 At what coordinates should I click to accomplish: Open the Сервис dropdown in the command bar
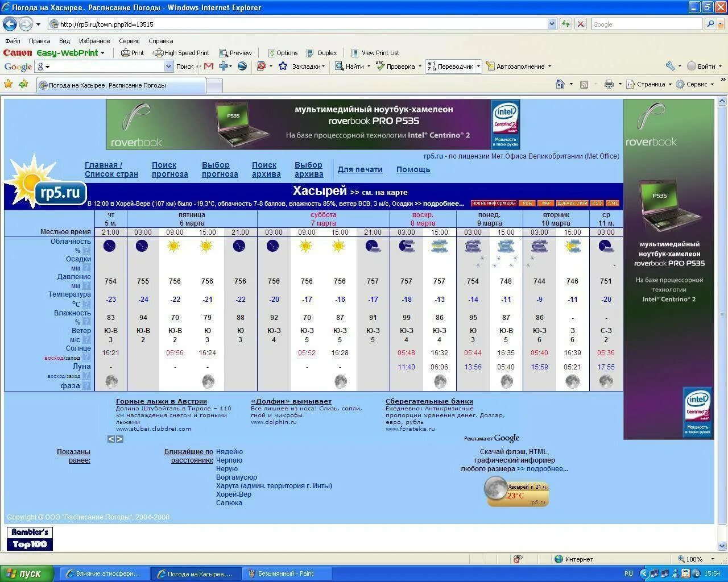tap(712, 84)
